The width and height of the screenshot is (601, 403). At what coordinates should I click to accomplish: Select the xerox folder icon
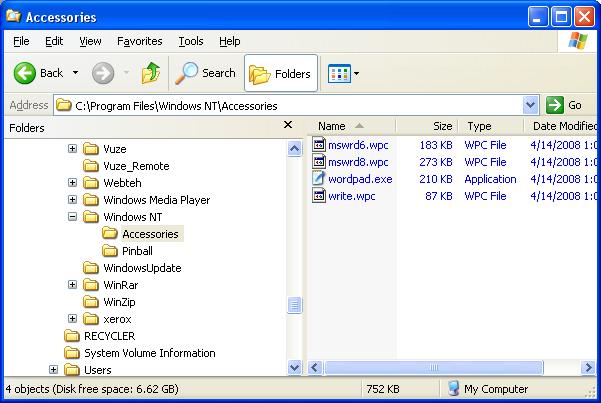91,318
